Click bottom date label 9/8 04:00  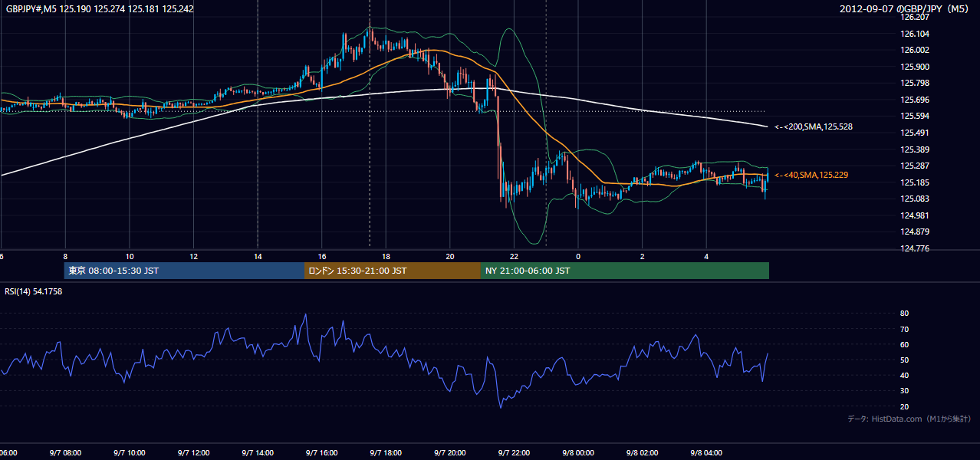pos(706,453)
